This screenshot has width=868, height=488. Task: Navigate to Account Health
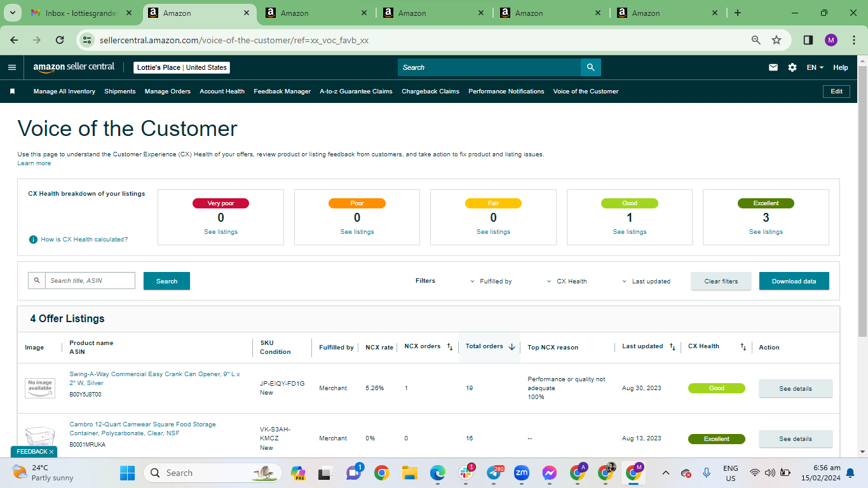(222, 91)
